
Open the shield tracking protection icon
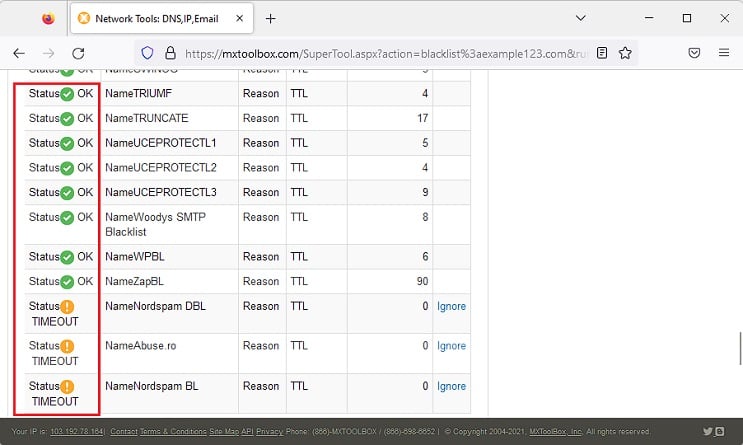tap(147, 53)
